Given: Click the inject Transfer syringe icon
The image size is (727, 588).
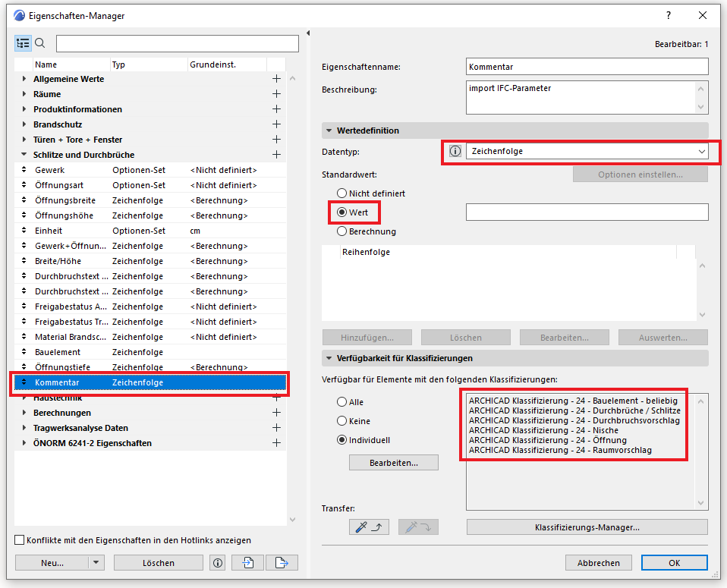Looking at the screenshot, I should (417, 527).
